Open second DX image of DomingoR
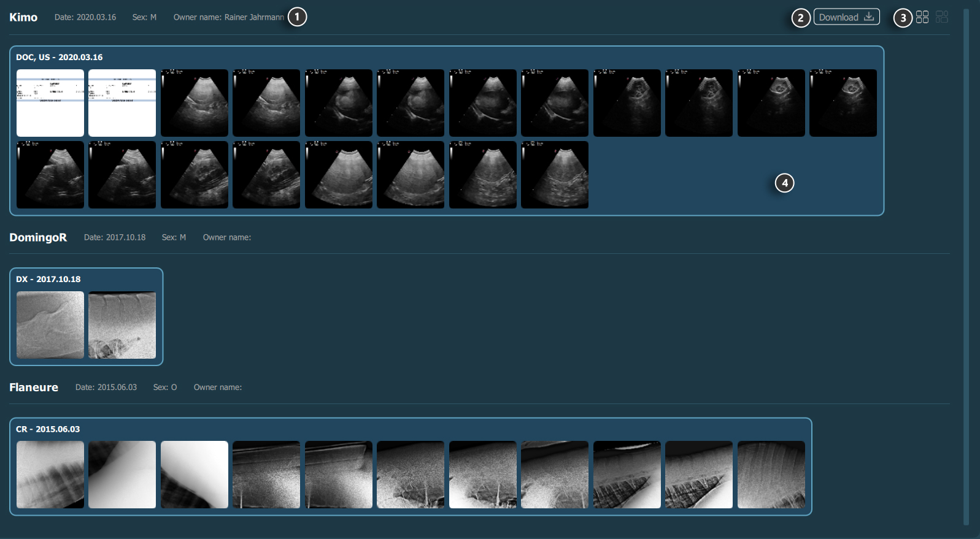 tap(122, 325)
